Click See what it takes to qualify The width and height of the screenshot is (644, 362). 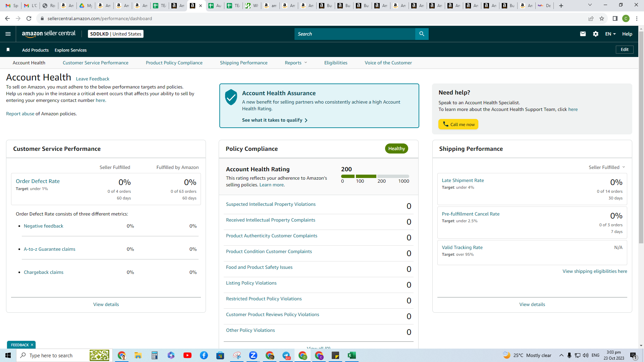275,120
